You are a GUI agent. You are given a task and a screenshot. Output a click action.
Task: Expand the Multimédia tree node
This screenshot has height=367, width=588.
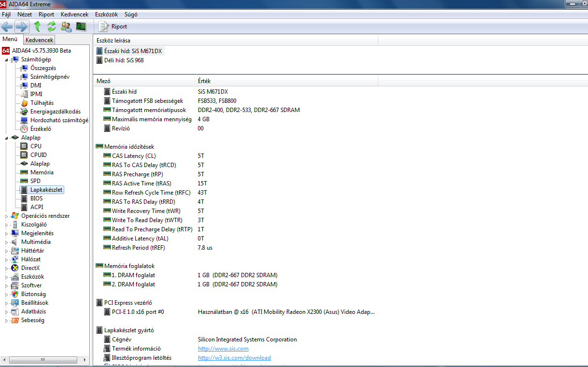(7, 242)
